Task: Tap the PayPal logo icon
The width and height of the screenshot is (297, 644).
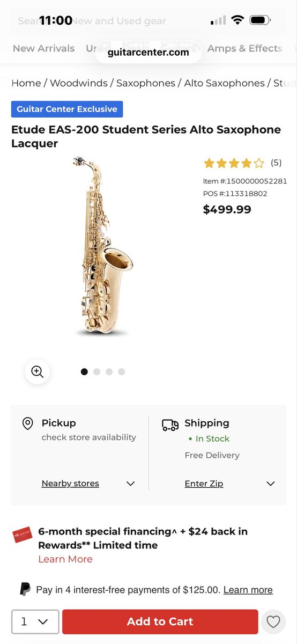Action: [25, 589]
